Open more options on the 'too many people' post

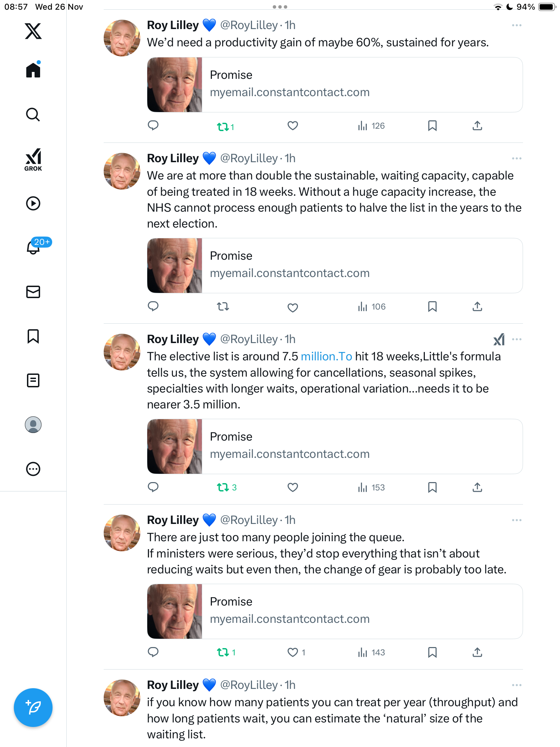(x=516, y=520)
